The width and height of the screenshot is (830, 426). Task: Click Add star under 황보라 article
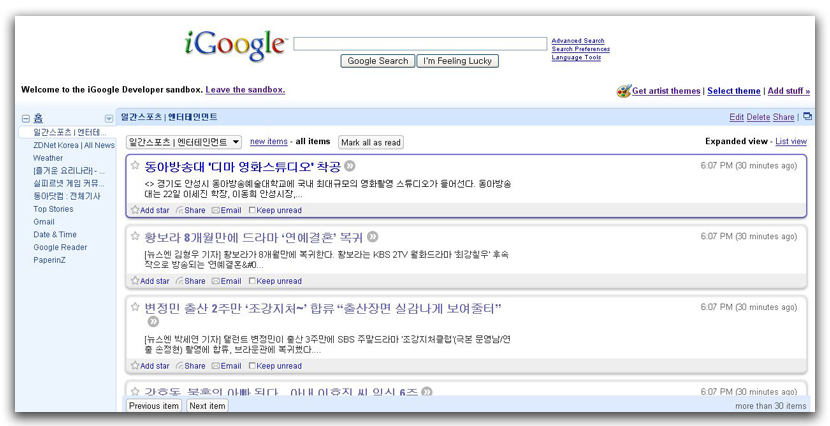click(x=150, y=281)
